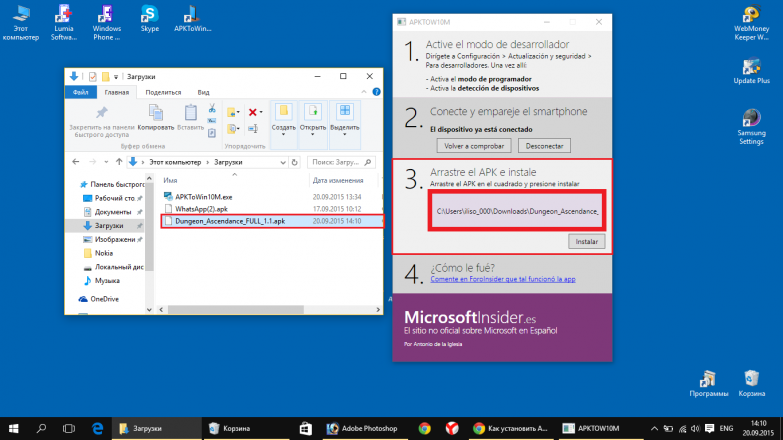Viewport: 783px width, 440px height.
Task: Click Копировать in Explorer ribbon
Action: [156, 118]
